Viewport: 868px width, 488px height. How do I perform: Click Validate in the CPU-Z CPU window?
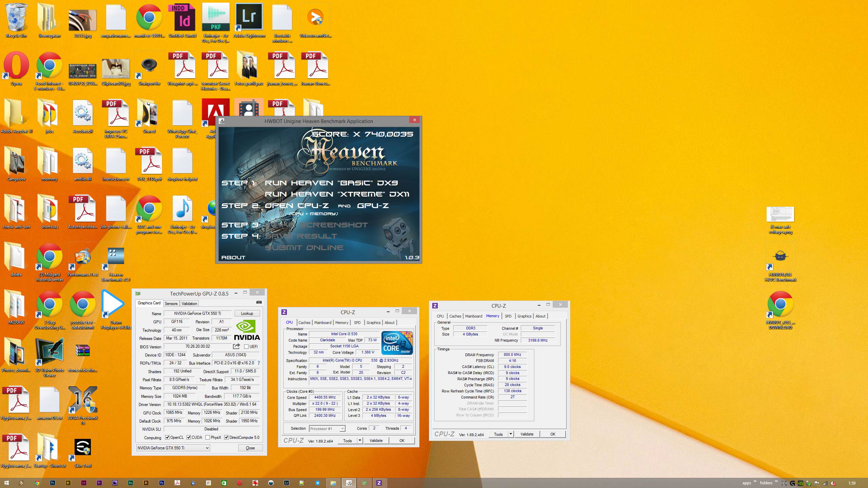point(376,441)
